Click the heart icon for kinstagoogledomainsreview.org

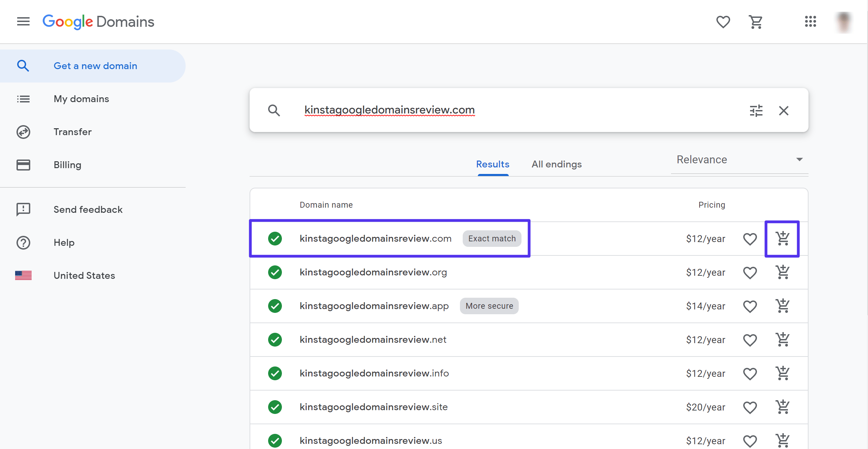click(x=750, y=272)
